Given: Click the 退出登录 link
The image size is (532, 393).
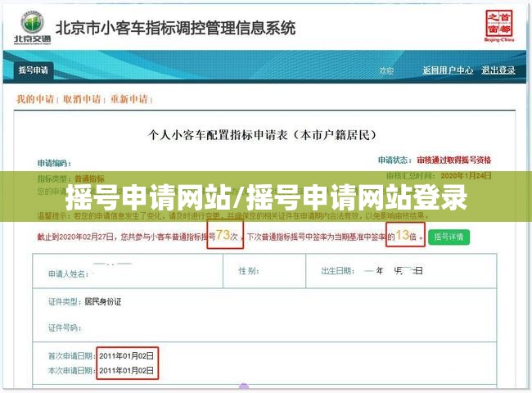Looking at the screenshot, I should 498,70.
